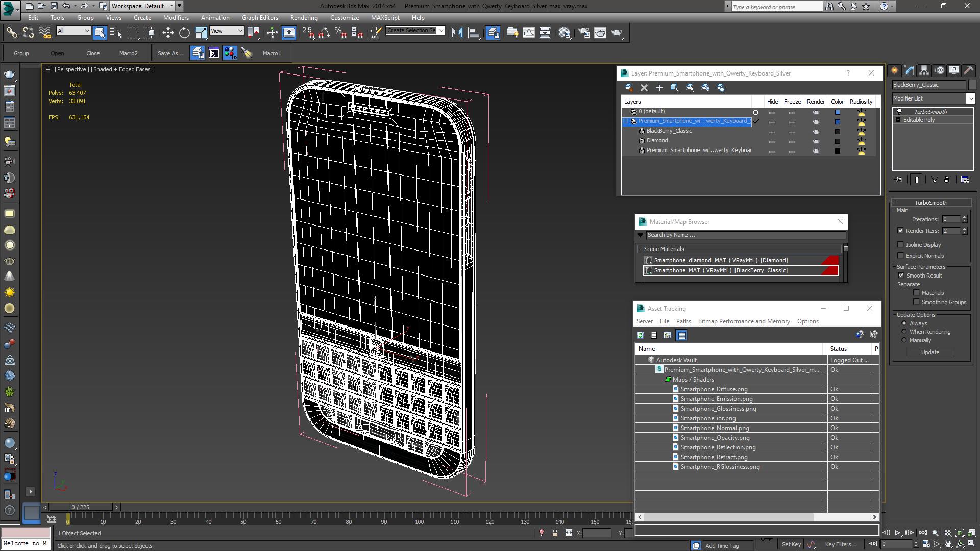This screenshot has height=551, width=980.
Task: Click color swatch of 0 (default) layer
Action: pos(837,112)
